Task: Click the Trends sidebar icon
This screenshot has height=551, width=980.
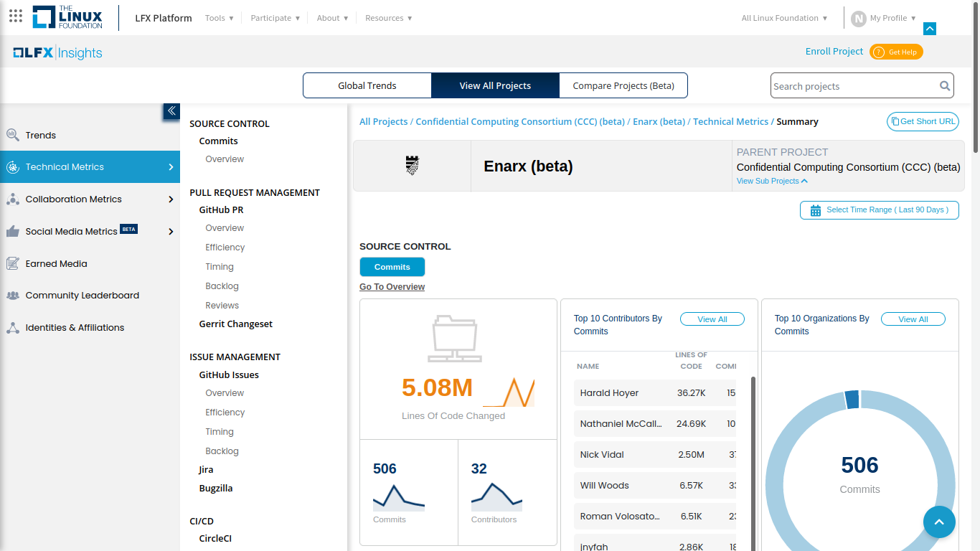Action: coord(12,135)
